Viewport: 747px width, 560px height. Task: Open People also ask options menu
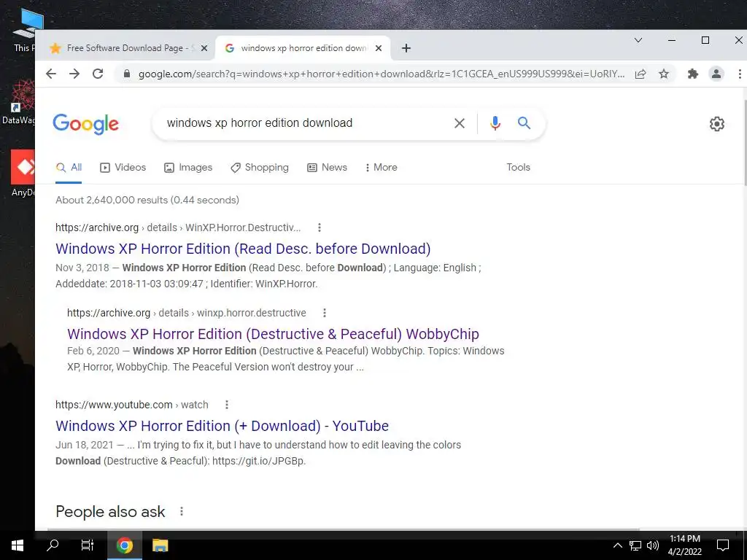pos(182,511)
